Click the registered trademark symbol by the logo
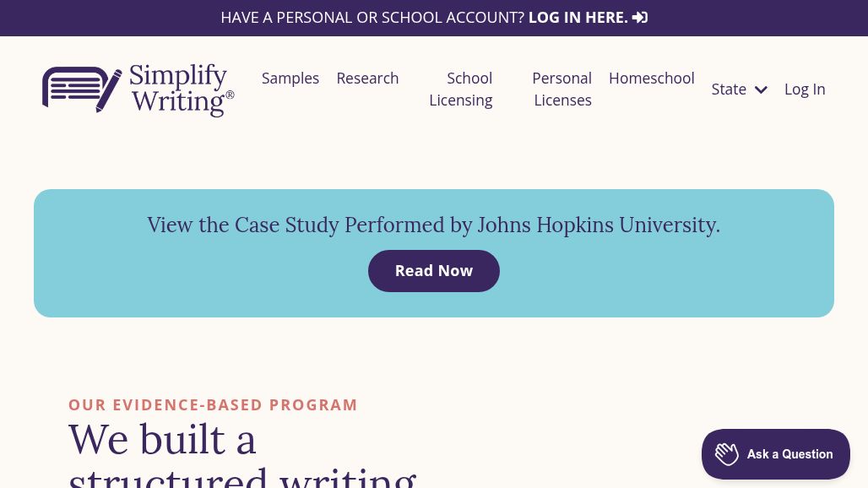 click(230, 95)
